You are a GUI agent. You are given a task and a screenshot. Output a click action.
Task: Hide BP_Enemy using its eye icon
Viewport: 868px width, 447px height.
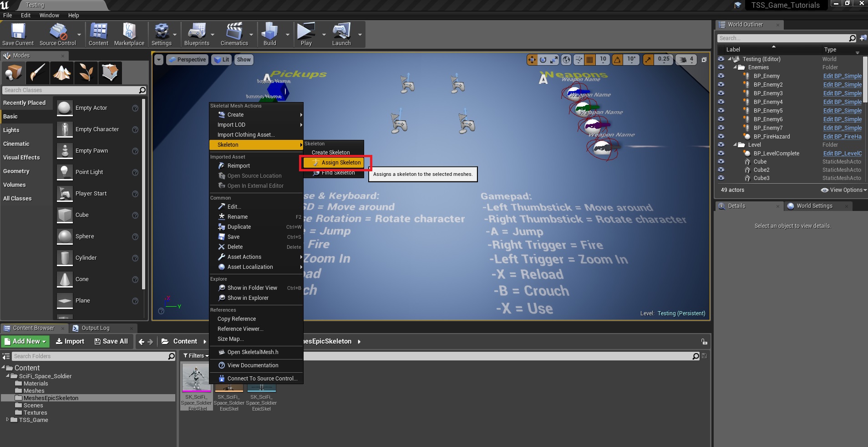click(721, 76)
